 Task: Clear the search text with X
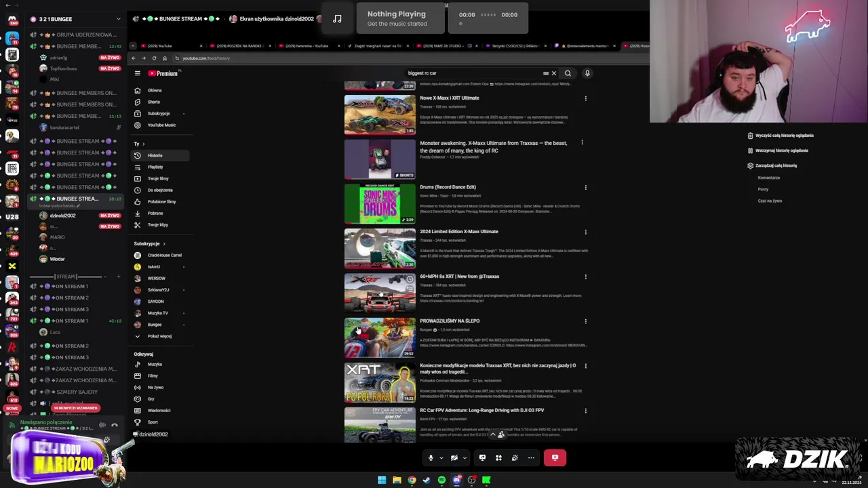553,73
